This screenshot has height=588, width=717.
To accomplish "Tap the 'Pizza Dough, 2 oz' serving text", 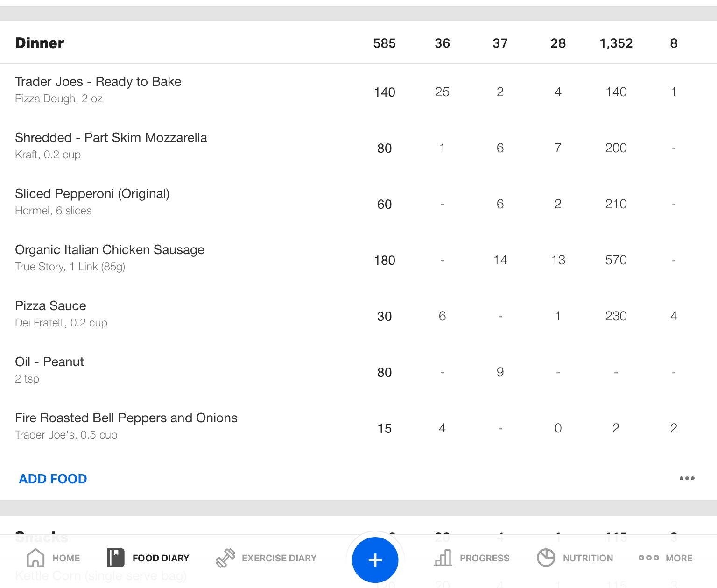I will (58, 99).
